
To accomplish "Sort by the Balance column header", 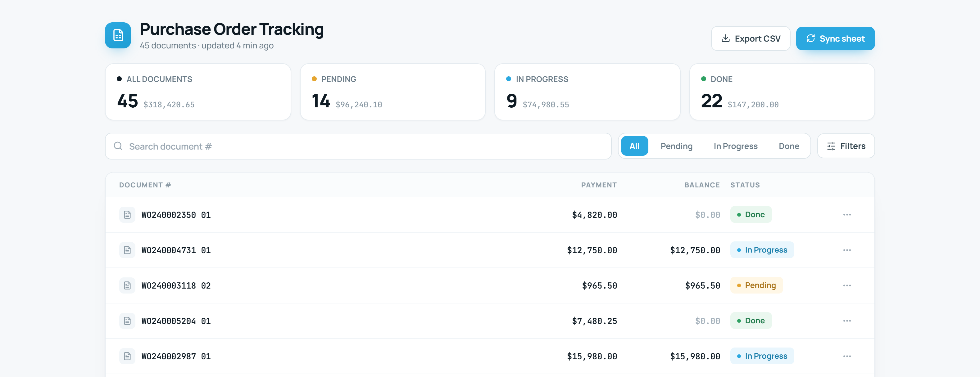I will (x=702, y=185).
